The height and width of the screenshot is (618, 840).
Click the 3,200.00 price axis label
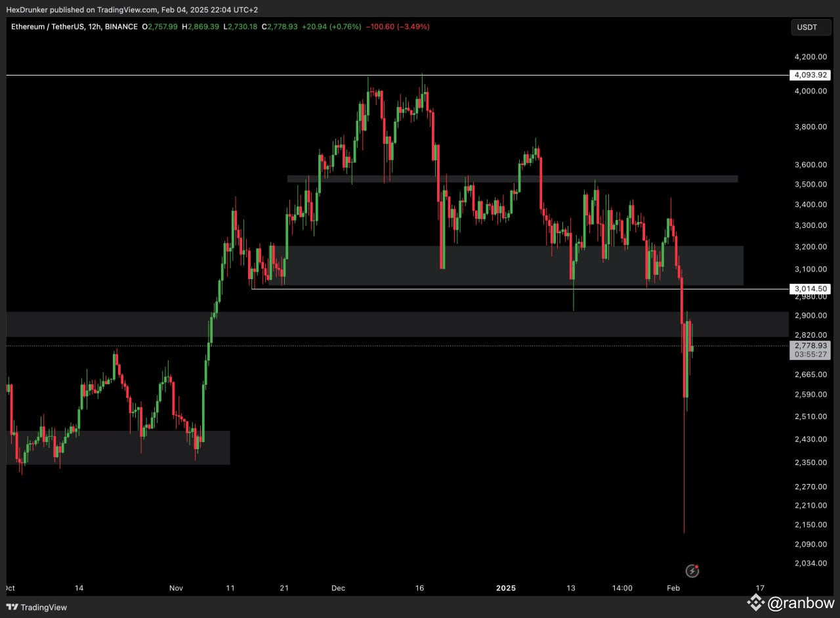pos(811,247)
